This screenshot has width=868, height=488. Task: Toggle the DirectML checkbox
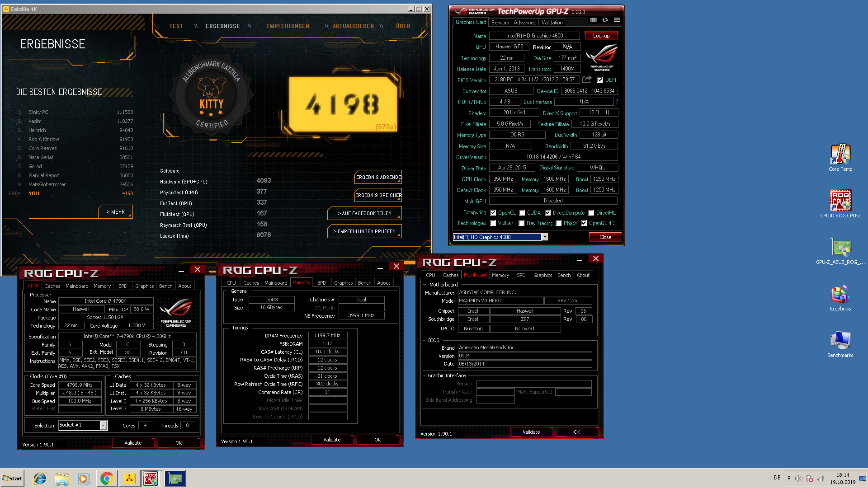coord(591,213)
